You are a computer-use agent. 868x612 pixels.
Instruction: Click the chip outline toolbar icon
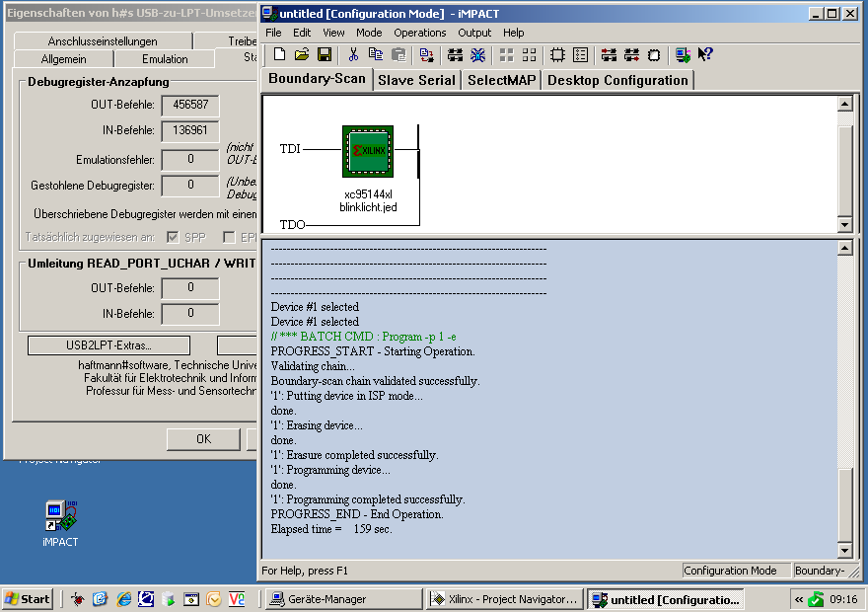point(557,54)
